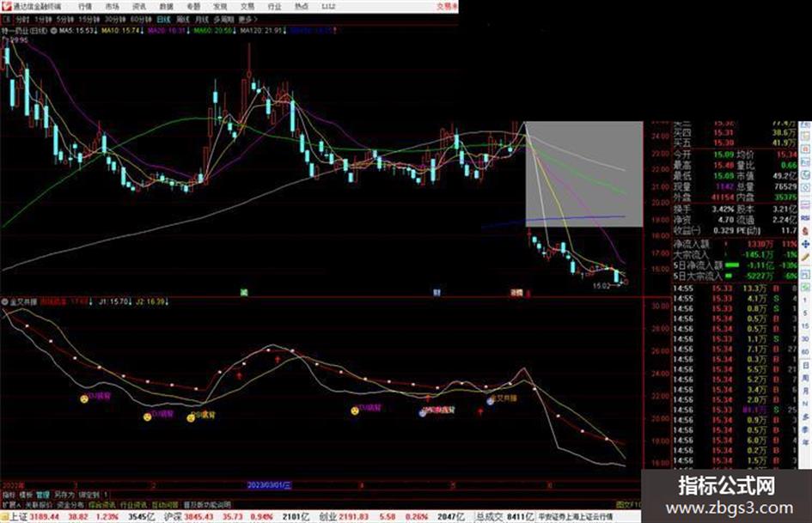The width and height of the screenshot is (812, 523).
Task: Click the 今开 15.09 quote field
Action: click(x=704, y=155)
